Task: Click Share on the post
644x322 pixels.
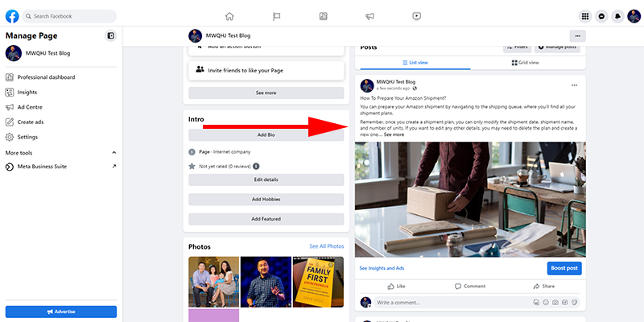Action: 544,287
